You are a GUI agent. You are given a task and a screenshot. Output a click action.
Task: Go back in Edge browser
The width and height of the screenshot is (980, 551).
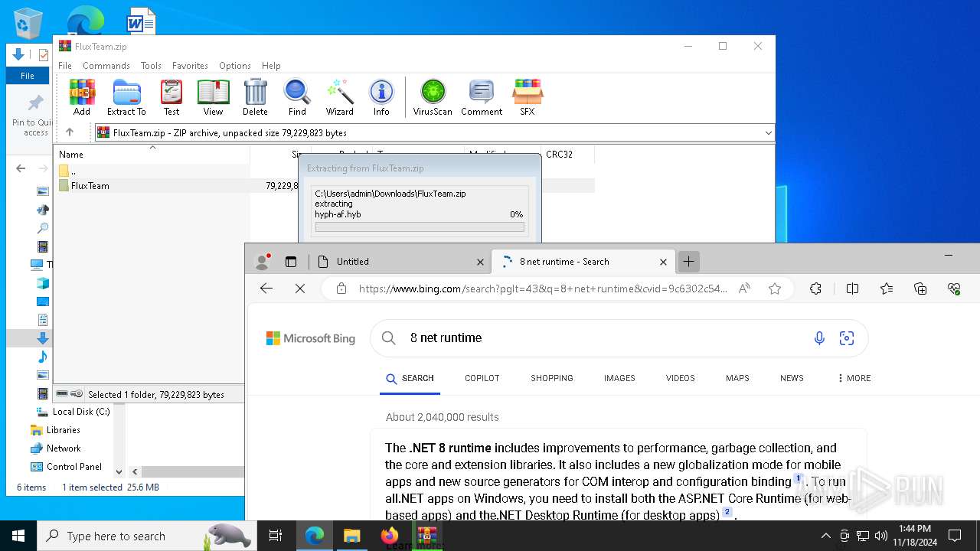coord(266,289)
